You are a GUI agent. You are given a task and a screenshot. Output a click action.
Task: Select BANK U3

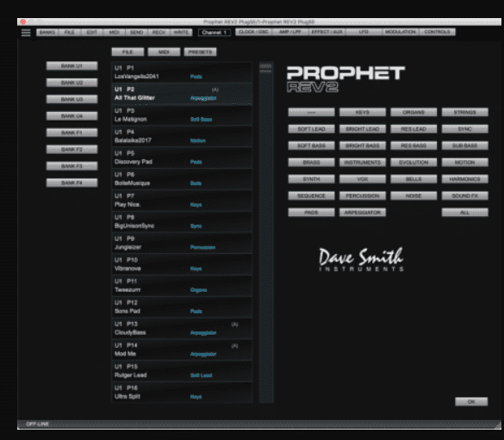tap(72, 99)
